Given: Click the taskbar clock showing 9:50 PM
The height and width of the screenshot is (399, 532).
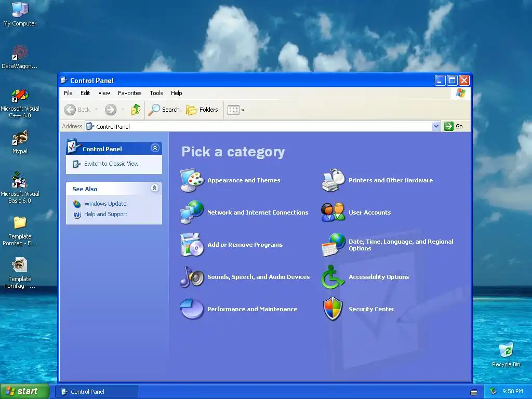Looking at the screenshot, I should point(512,392).
